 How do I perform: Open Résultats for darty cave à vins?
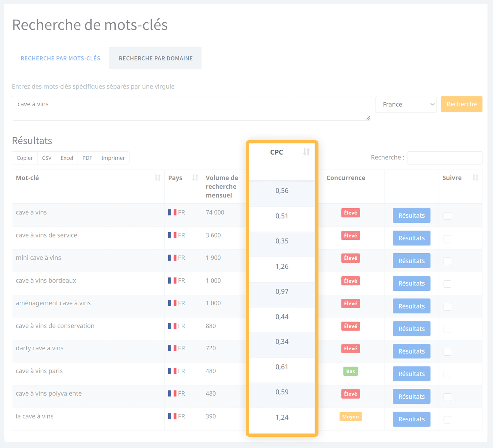(411, 351)
